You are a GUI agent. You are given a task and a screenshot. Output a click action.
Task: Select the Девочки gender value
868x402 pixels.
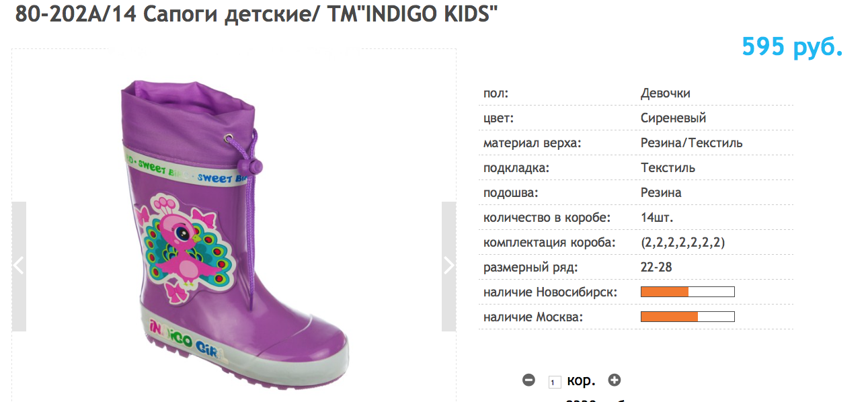(x=665, y=93)
